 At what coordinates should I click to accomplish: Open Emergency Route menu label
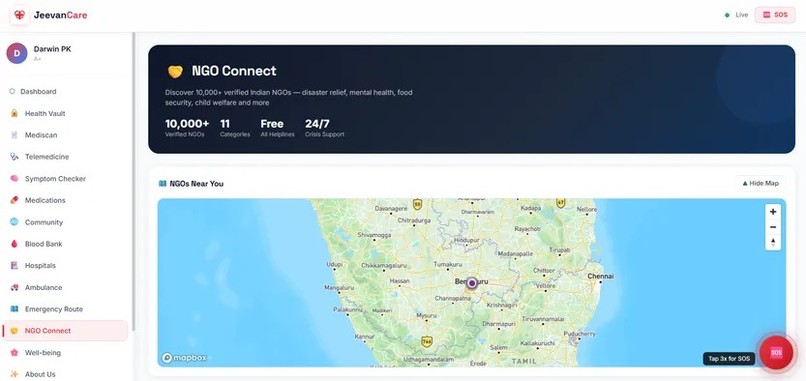[54, 309]
